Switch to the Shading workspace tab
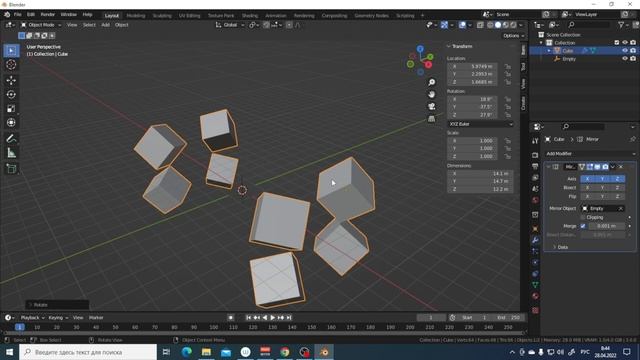 pyautogui.click(x=249, y=16)
